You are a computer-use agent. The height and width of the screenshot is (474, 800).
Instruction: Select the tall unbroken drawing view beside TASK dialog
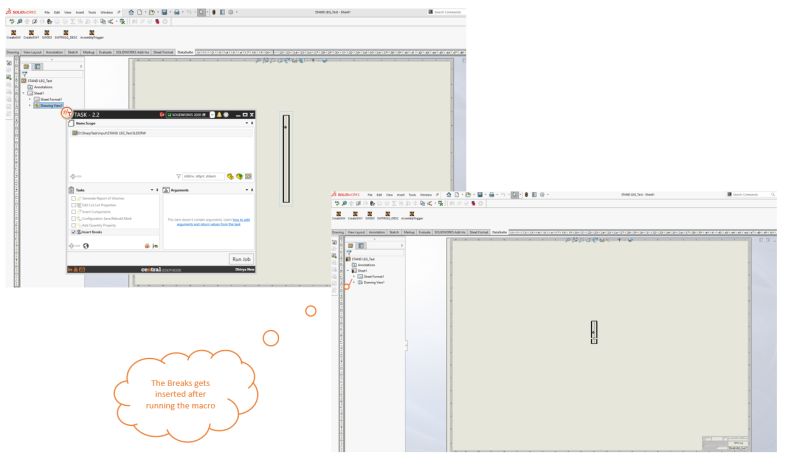point(286,159)
